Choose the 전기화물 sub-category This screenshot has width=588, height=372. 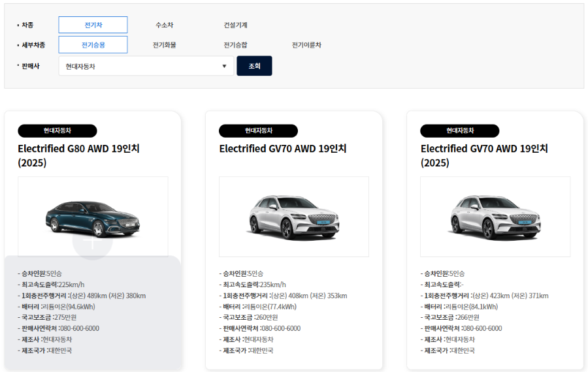[x=164, y=45]
